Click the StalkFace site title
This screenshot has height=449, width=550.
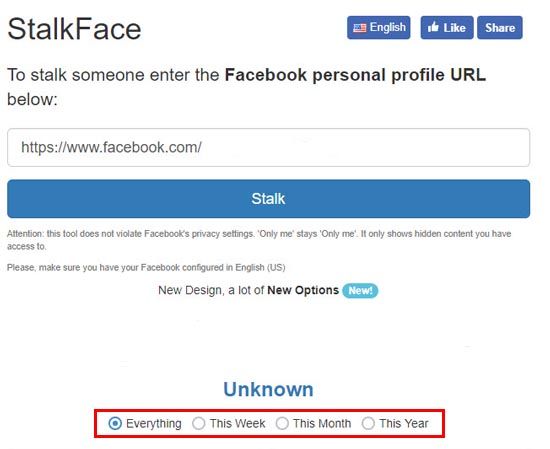click(x=74, y=29)
